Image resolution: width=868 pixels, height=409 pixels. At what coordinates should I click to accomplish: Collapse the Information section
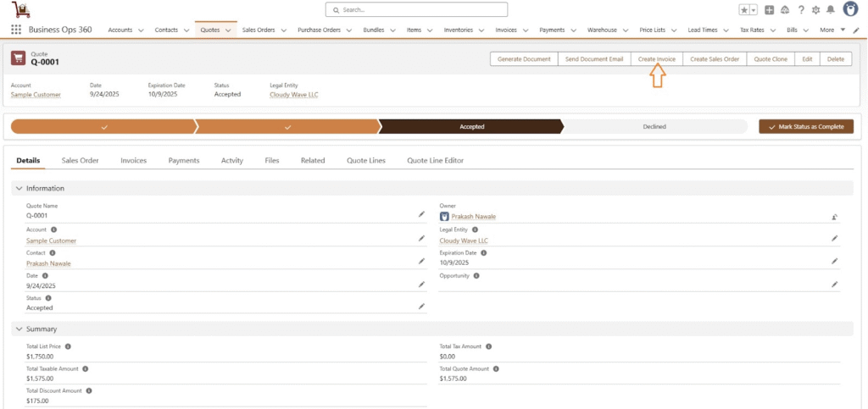[x=19, y=188]
